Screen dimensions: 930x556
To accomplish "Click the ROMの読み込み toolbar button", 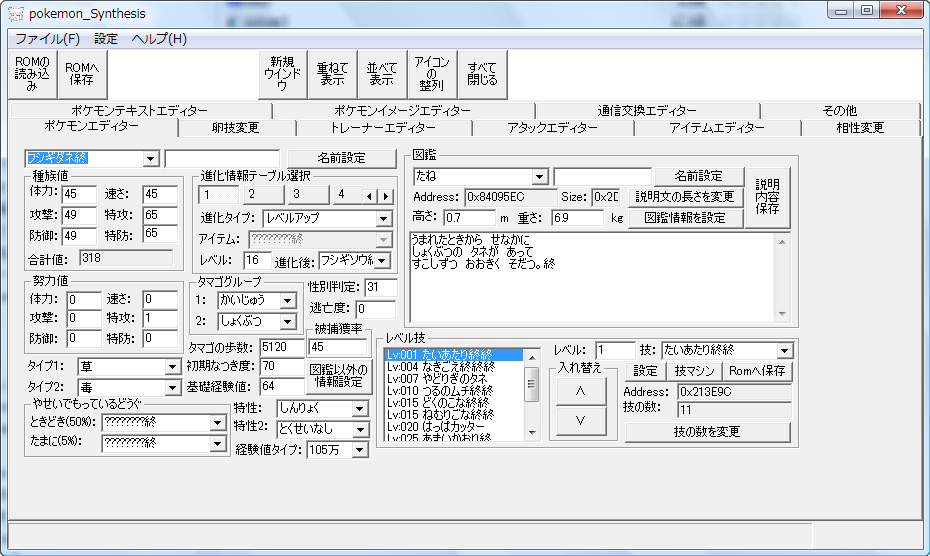I will (33, 74).
